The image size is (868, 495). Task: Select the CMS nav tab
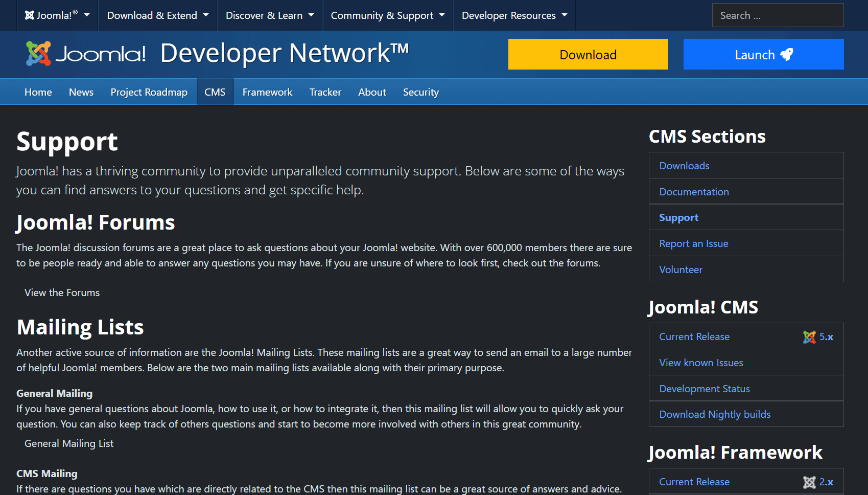point(215,92)
